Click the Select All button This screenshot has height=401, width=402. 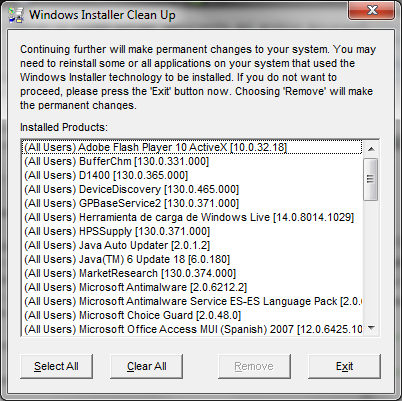coord(56,366)
